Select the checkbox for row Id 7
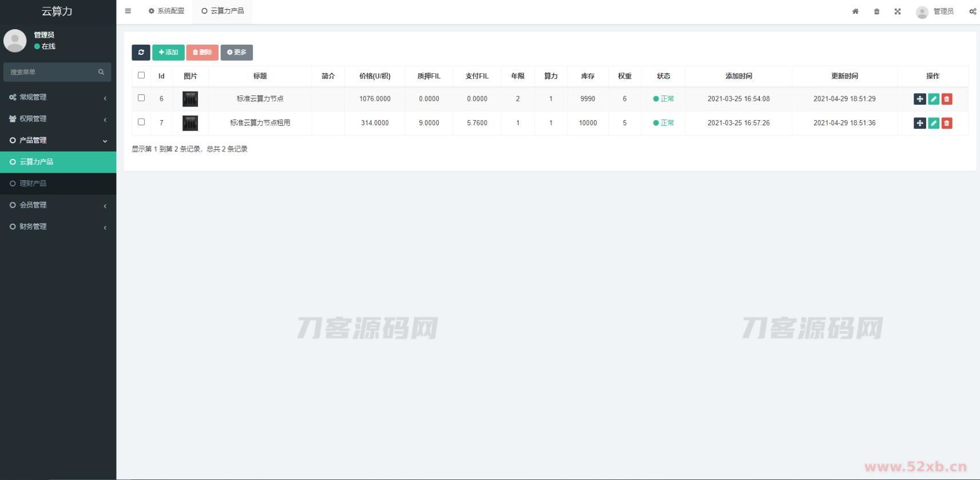The width and height of the screenshot is (980, 480). click(x=141, y=122)
